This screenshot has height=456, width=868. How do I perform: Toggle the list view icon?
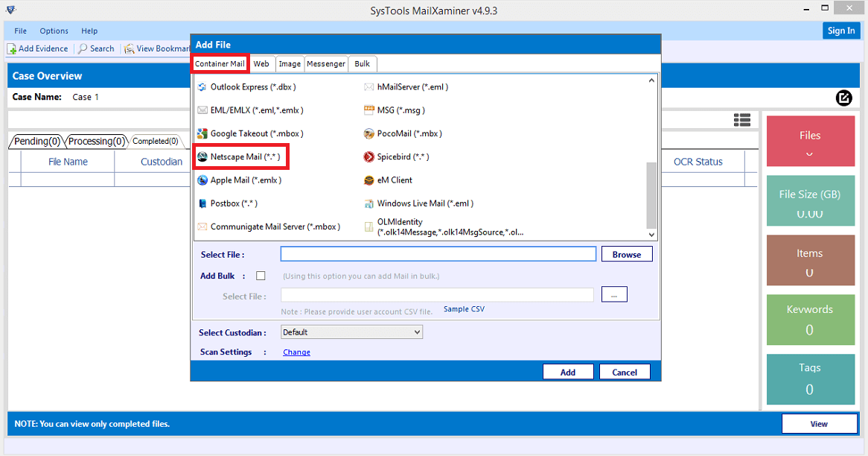coord(741,120)
